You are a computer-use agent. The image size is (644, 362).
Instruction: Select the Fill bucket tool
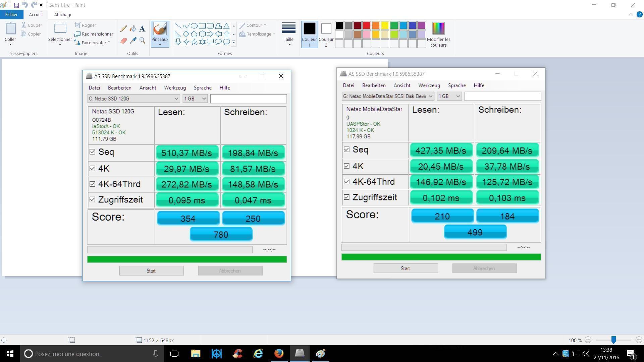[133, 29]
